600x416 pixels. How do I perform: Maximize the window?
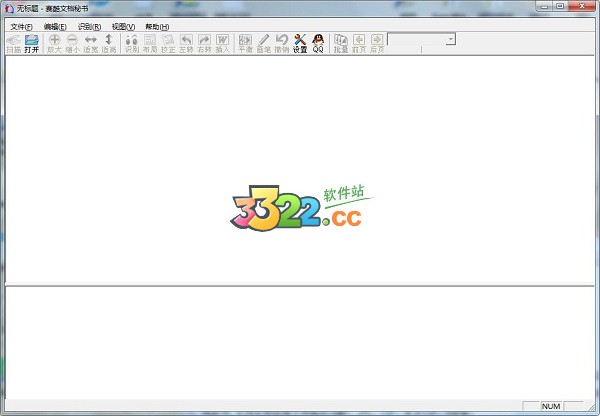pos(560,6)
